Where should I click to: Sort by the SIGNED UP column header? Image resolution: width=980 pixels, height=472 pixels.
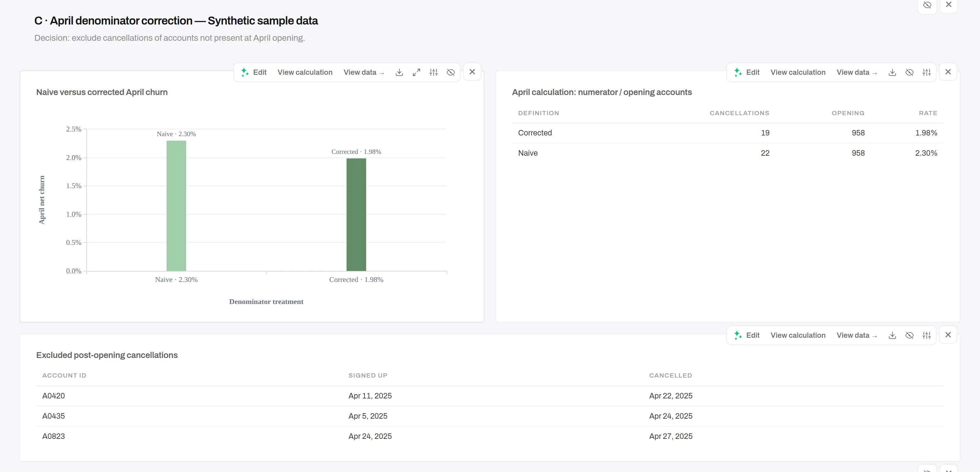click(x=367, y=375)
